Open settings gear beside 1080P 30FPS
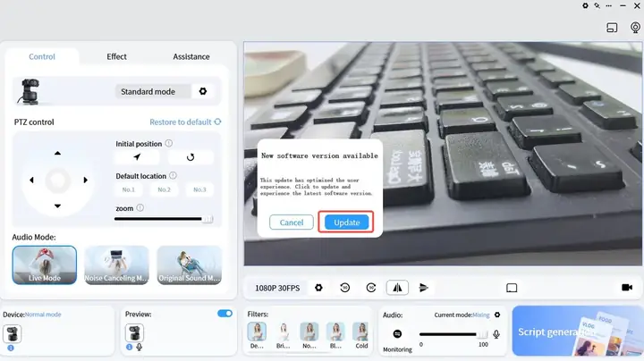This screenshot has height=361, width=644. pyautogui.click(x=318, y=288)
